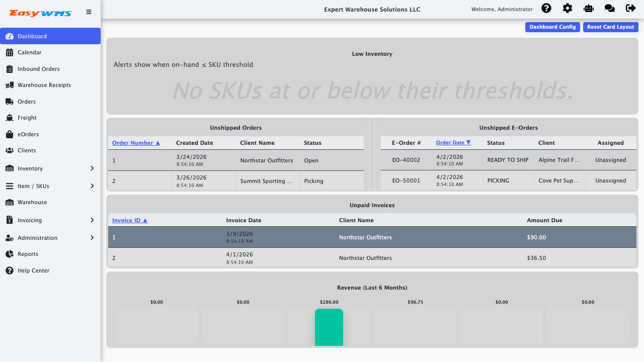Sort Unshipped Orders by Order Number

point(136,143)
